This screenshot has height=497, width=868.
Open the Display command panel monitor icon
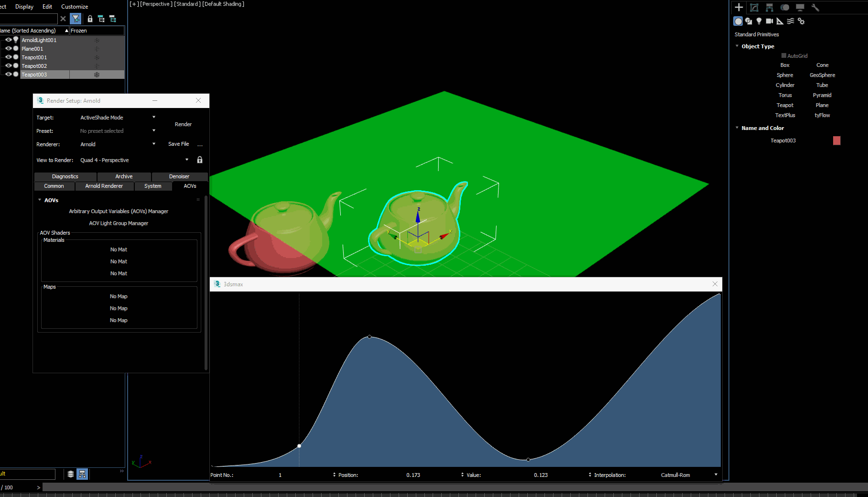(800, 7)
